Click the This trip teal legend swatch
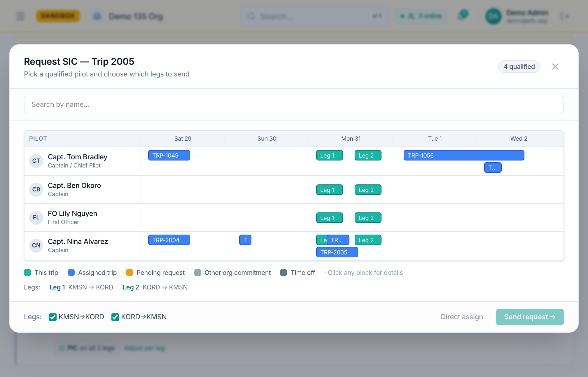The image size is (588, 377). point(27,273)
